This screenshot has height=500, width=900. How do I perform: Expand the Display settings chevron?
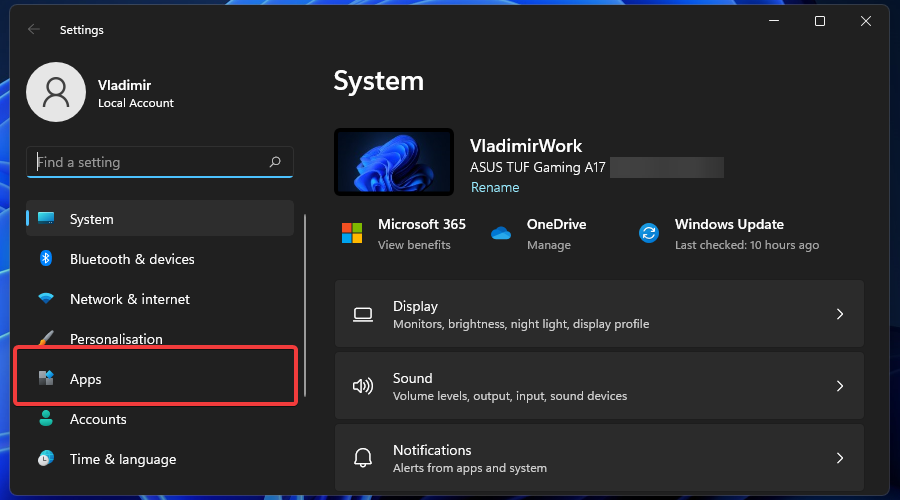[840, 314]
